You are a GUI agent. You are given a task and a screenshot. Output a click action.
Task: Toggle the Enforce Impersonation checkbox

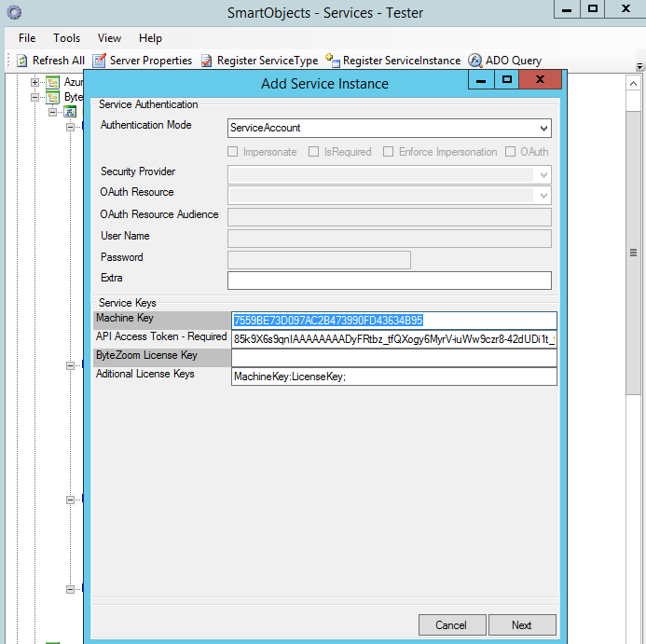click(388, 152)
